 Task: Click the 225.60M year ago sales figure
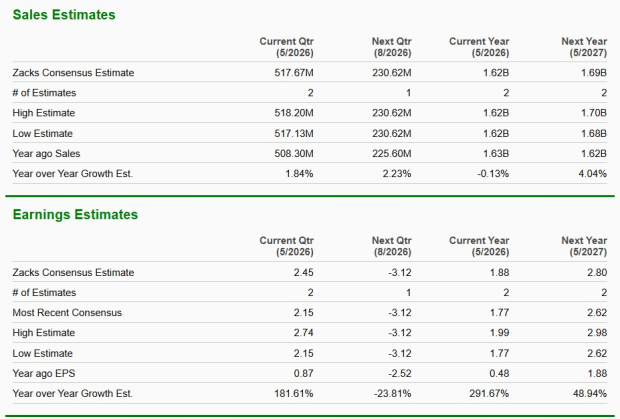(391, 153)
